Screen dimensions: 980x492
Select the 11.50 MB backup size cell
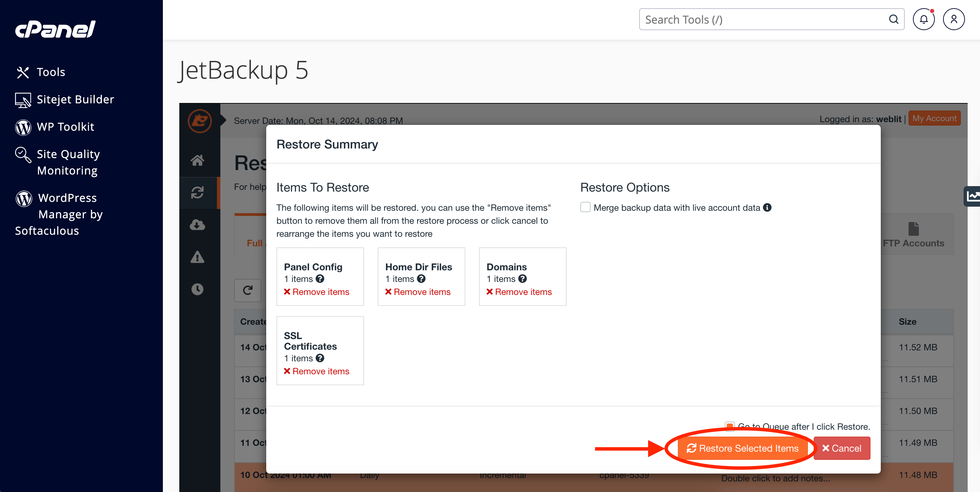pos(918,411)
